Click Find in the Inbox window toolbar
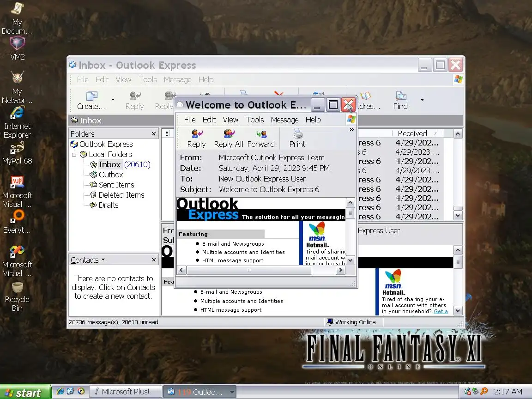This screenshot has width=532, height=399. tap(400, 100)
